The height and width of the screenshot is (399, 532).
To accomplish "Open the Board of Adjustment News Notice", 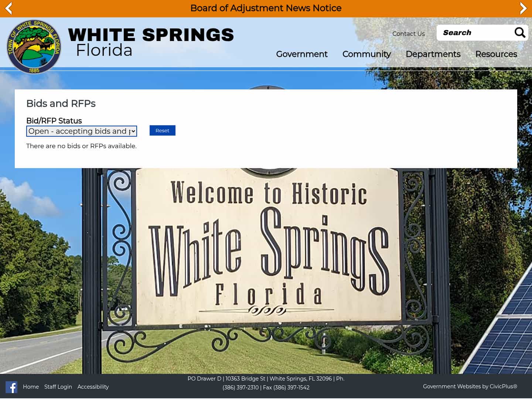I will click(x=265, y=8).
